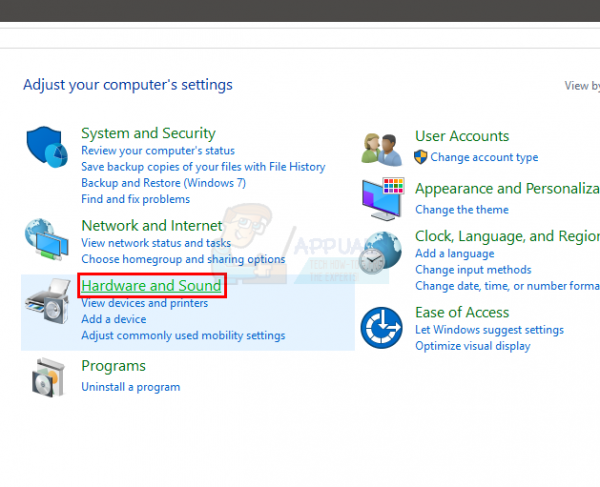Viewport: 600px width, 487px height.
Task: Open Optimize visual display link
Action: point(473,346)
